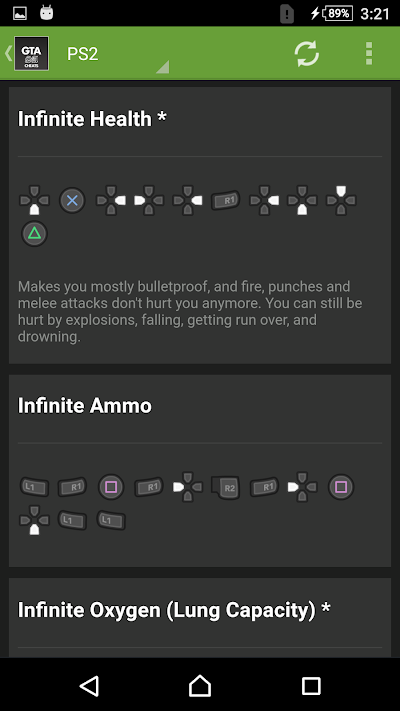Open the PS2 platform dropdown
This screenshot has width=400, height=711.
coord(117,54)
